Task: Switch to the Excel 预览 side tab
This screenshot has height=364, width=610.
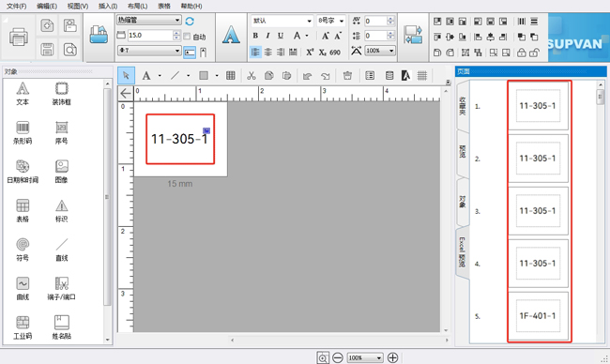Action: pyautogui.click(x=462, y=252)
